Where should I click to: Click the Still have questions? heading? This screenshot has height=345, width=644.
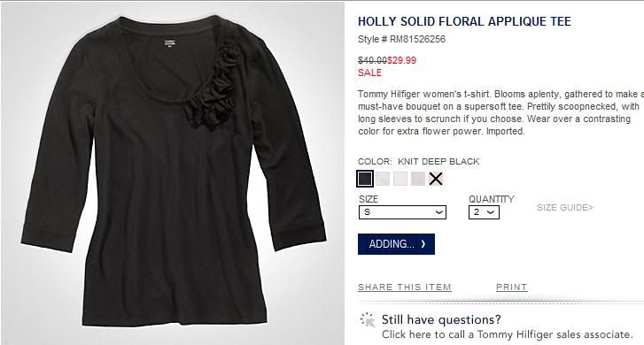[441, 319]
